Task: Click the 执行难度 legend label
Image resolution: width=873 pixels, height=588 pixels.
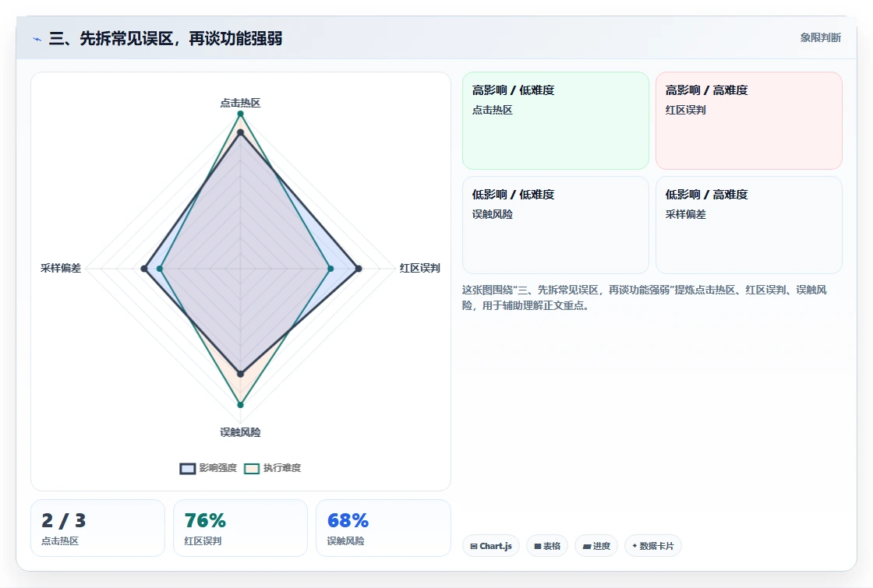Action: pyautogui.click(x=281, y=468)
